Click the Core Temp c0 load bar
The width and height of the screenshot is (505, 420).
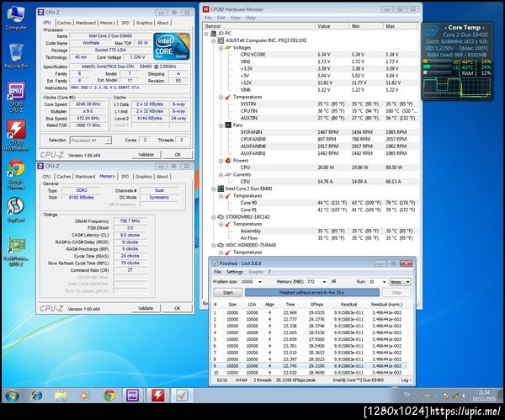pos(438,61)
